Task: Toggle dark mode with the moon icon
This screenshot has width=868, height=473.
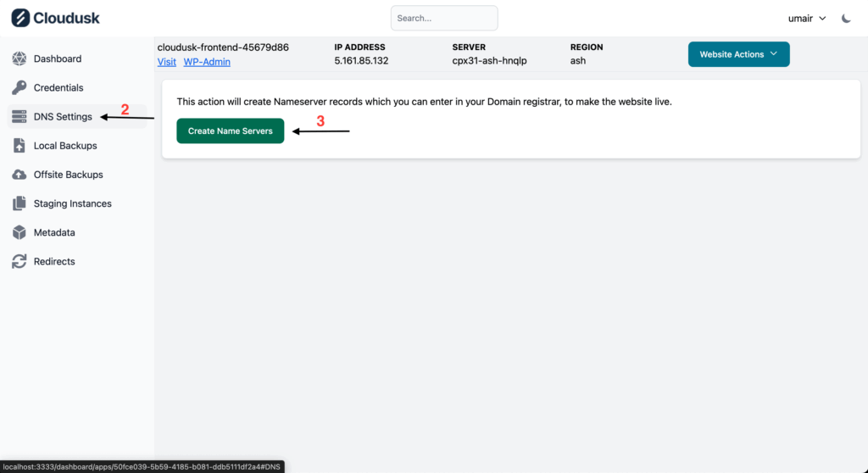Action: point(846,19)
